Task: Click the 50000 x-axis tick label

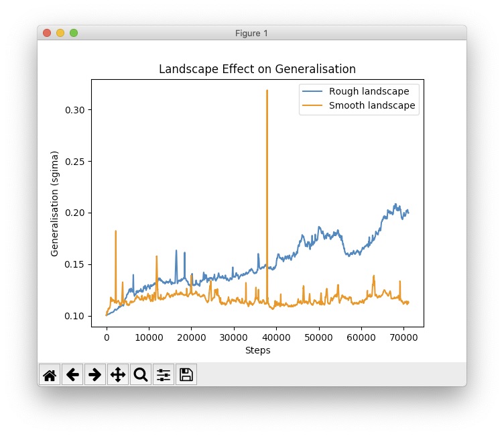Action: [x=319, y=337]
